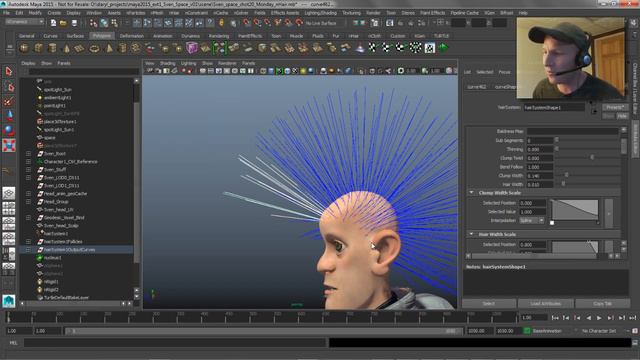640x360 pixels.
Task: Click the green play arrow shelf icon
Action: click(443, 48)
